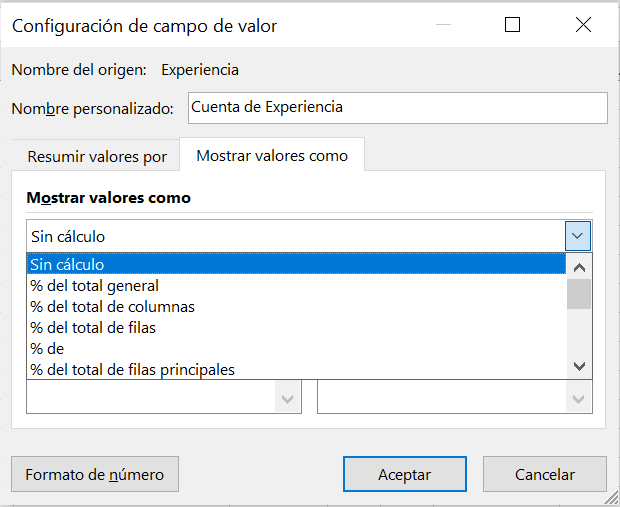The width and height of the screenshot is (620, 507).
Task: Click the Nombre personalizado text field
Action: [x=398, y=108]
